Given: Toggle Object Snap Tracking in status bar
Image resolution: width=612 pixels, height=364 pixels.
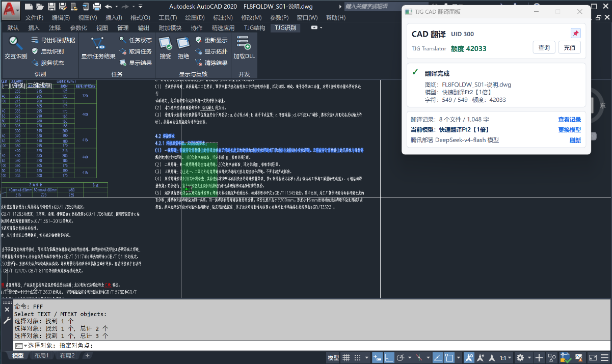Looking at the screenshot, I should pyautogui.click(x=438, y=357).
